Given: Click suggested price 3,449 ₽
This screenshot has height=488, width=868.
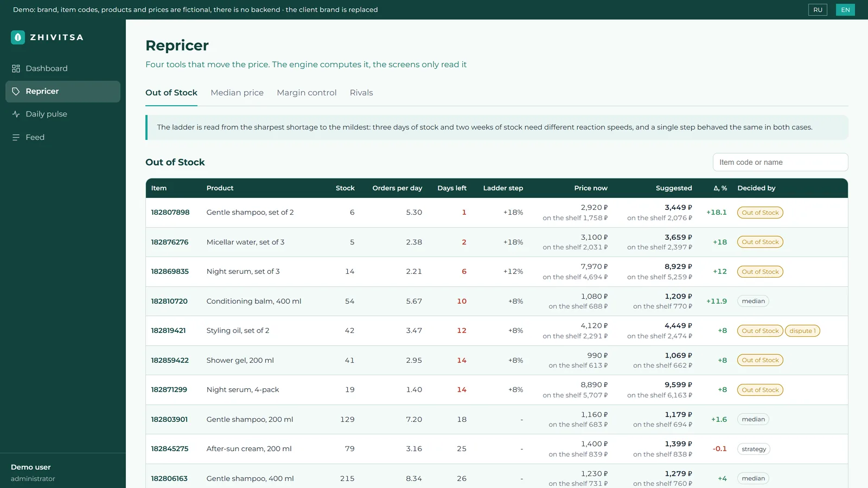Looking at the screenshot, I should (x=678, y=208).
